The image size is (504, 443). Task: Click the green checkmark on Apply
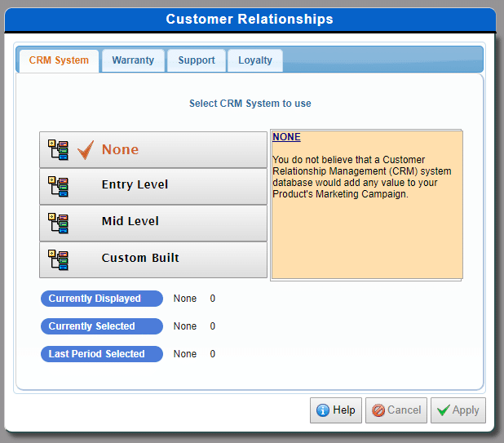[x=442, y=410]
